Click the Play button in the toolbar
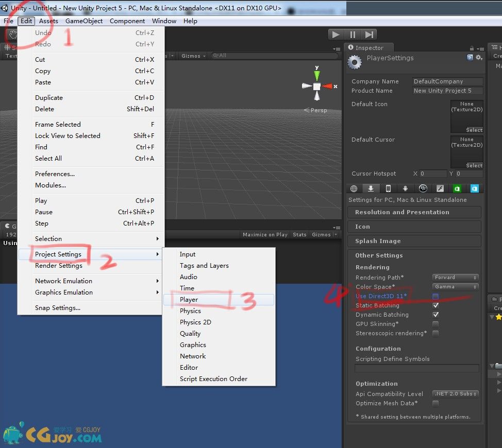Image resolution: width=502 pixels, height=448 pixels. 336,35
